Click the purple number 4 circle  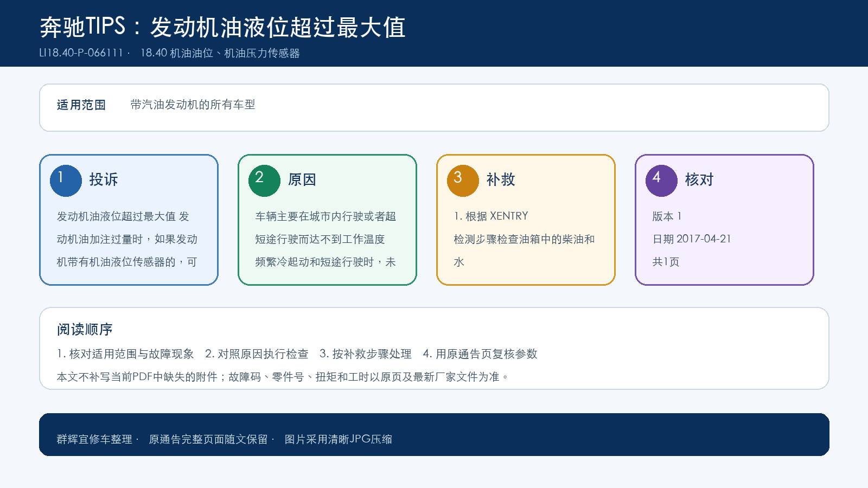point(661,181)
